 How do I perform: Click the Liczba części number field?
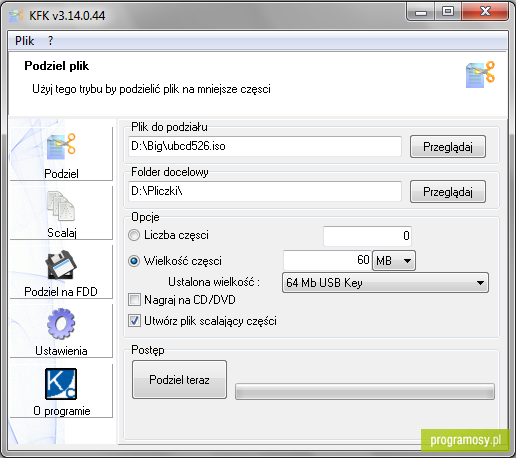[367, 236]
